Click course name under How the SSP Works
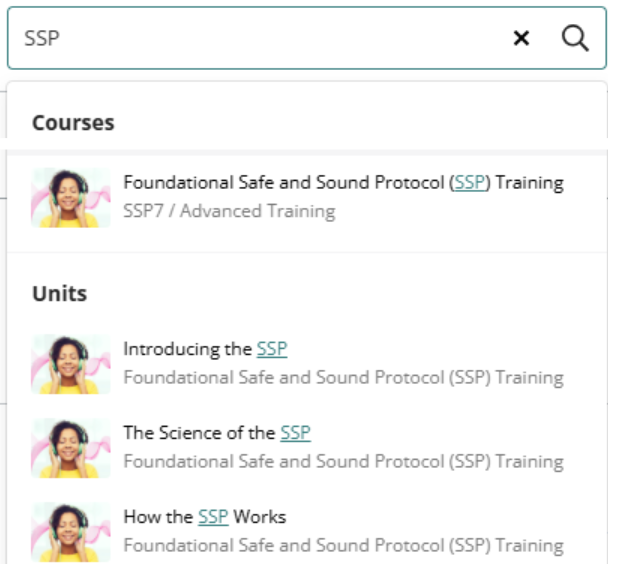This screenshot has height=565, width=617. (x=344, y=546)
